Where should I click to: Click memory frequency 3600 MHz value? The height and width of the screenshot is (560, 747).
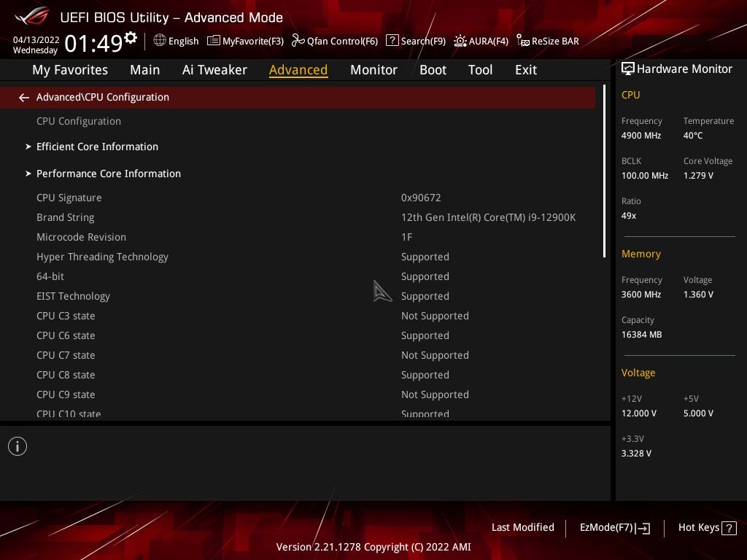[x=641, y=295]
